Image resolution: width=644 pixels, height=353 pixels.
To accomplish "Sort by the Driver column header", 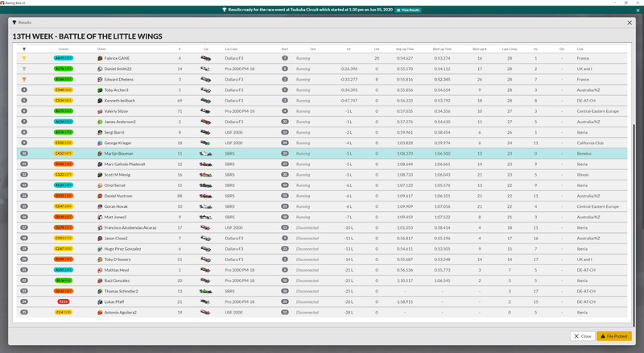I will coord(101,49).
